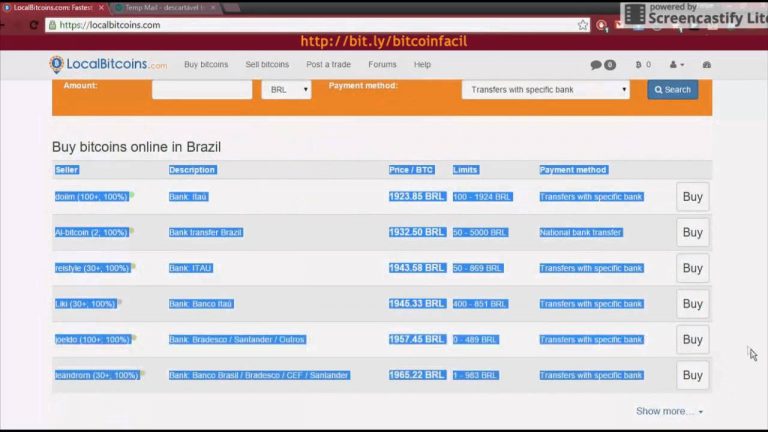Buy from the 1965.22 BRL offer

(693, 376)
